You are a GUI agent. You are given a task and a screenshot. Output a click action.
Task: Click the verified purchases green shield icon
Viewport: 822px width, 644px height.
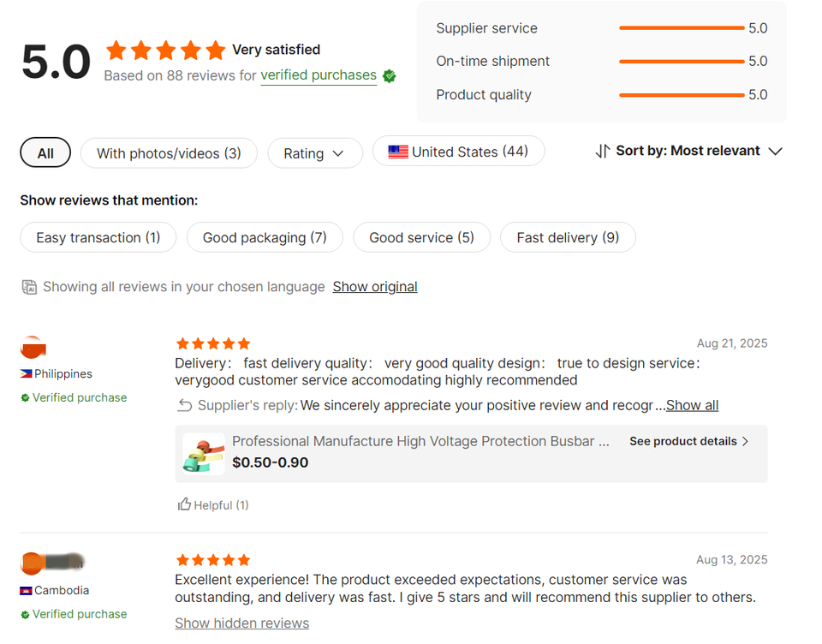[390, 76]
